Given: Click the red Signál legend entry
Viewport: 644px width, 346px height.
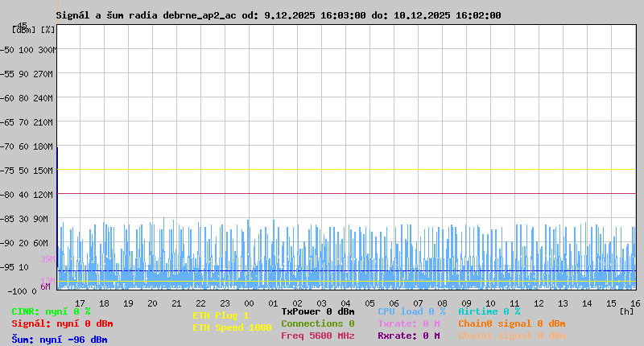Looking at the screenshot, I should [62, 323].
